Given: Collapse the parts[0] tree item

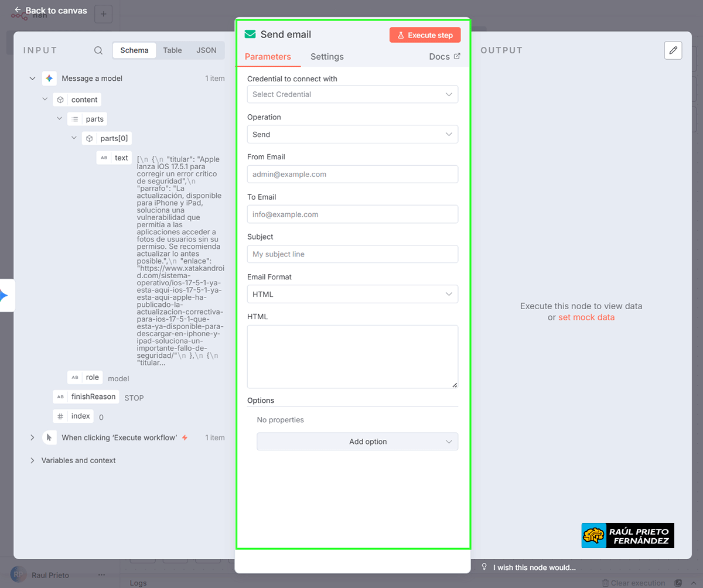Looking at the screenshot, I should click(74, 138).
